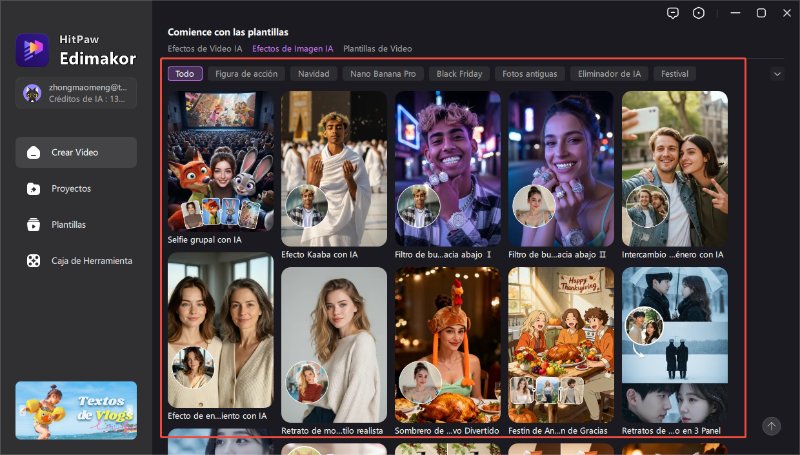Open the feedback message icon in title bar
This screenshot has height=455, width=800.
(x=673, y=13)
